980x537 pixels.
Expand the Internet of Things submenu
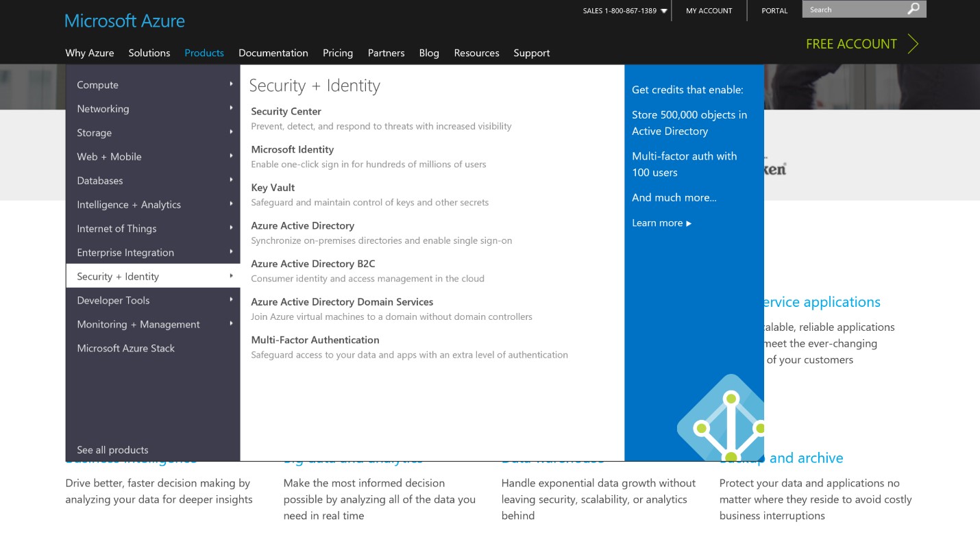coord(232,229)
